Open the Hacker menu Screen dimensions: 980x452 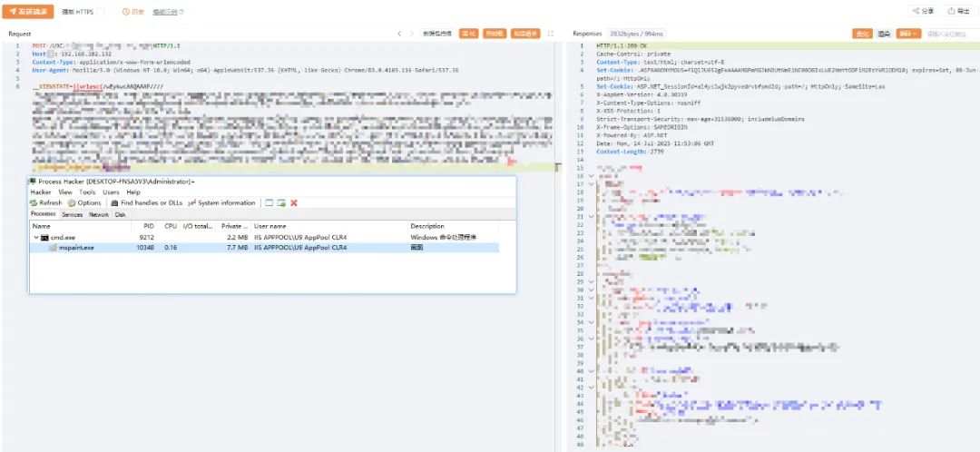tap(41, 192)
